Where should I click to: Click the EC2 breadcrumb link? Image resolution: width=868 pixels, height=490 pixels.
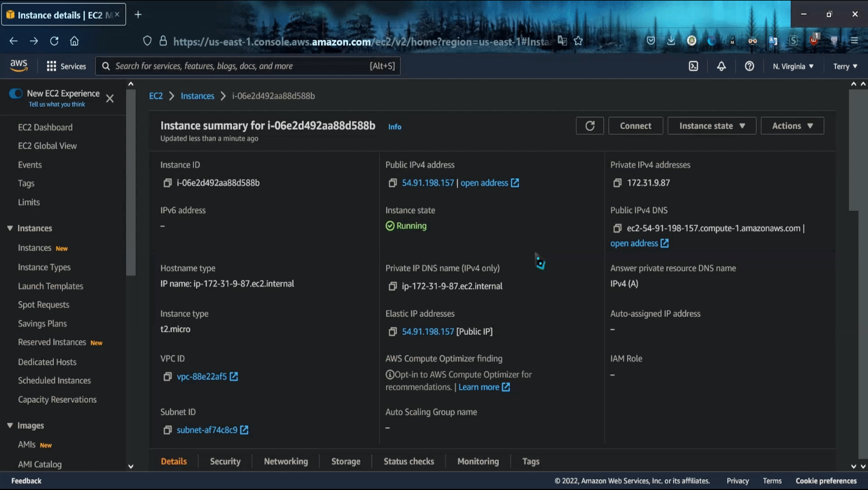coord(156,96)
